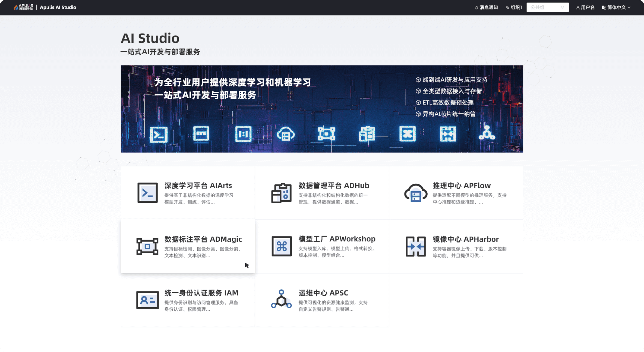Image resolution: width=644 pixels, height=352 pixels.
Task: Click the glowing 1:1 square icon in banner
Action: coord(243,134)
